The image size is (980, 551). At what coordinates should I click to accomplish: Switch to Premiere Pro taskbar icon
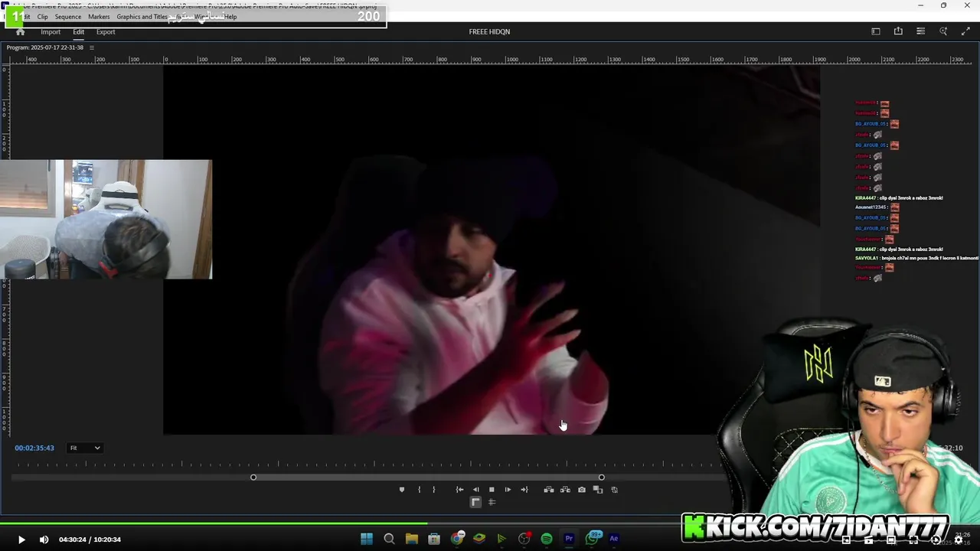[x=569, y=539]
